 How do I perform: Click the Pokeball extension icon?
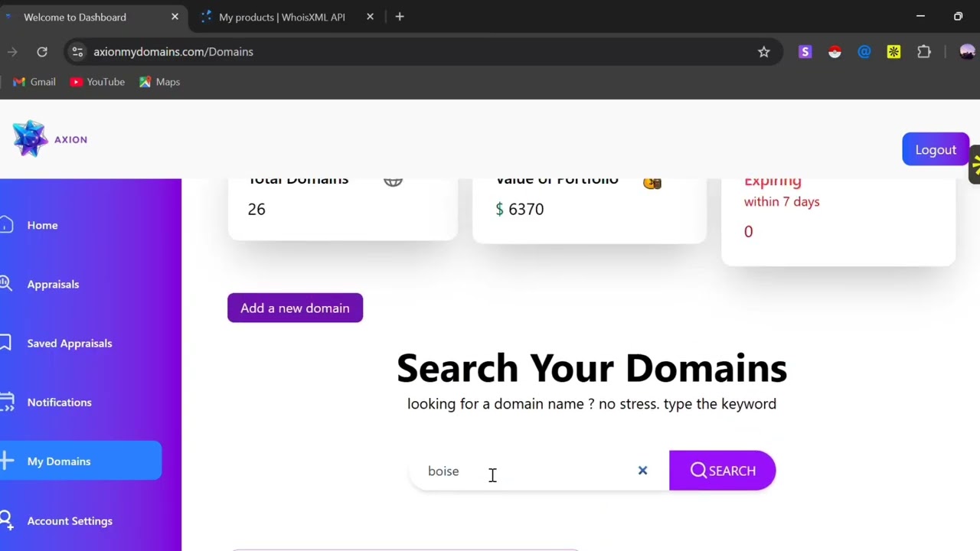[835, 51]
